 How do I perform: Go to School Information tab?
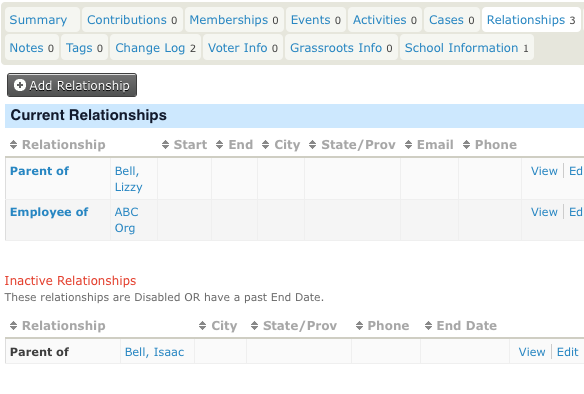(466, 48)
